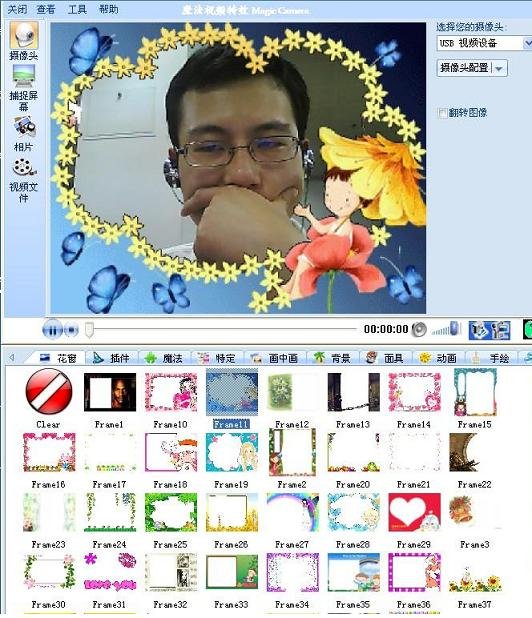
Task: Apply the Frame16 thumbnail
Action: (x=49, y=452)
